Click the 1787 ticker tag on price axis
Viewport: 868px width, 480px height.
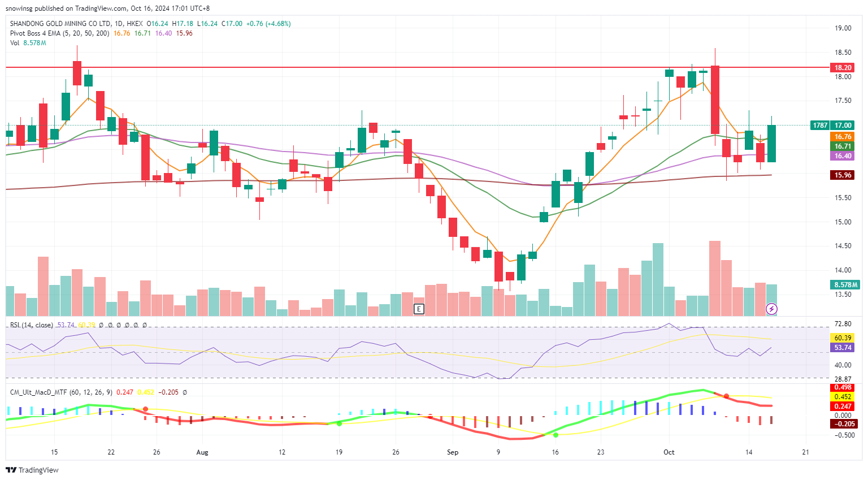point(820,125)
